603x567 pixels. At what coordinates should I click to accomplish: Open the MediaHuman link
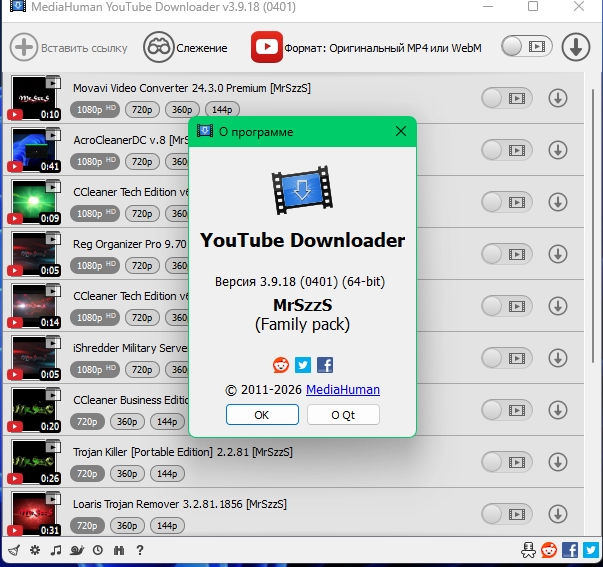pos(342,389)
